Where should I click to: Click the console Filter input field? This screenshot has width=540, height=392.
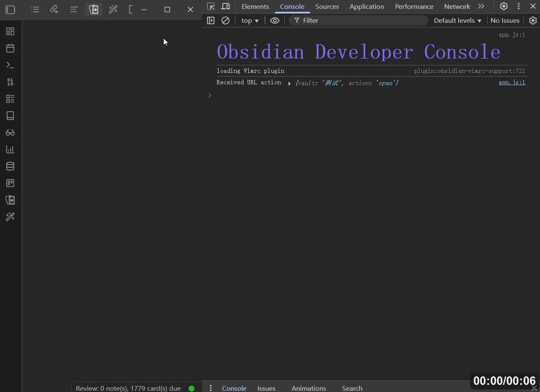coord(358,20)
